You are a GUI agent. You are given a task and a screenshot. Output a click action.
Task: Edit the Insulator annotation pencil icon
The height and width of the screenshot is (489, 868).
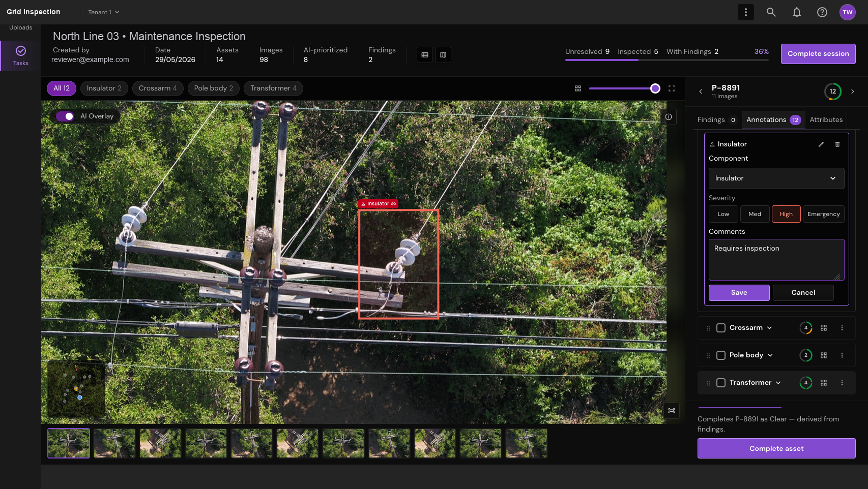coord(821,144)
